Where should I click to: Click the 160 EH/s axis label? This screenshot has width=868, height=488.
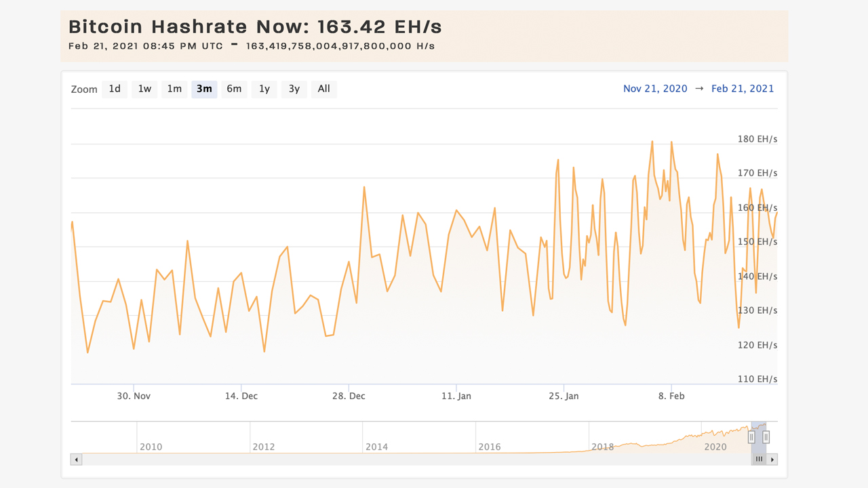[x=757, y=207]
